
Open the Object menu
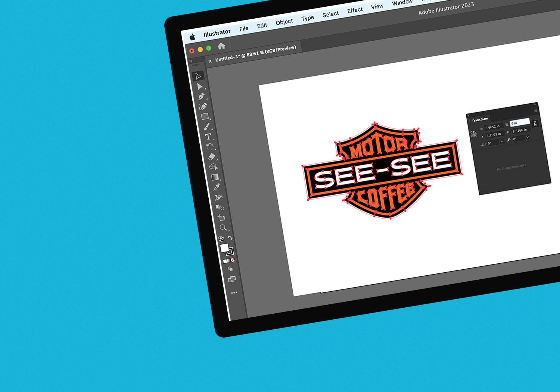[x=284, y=22]
